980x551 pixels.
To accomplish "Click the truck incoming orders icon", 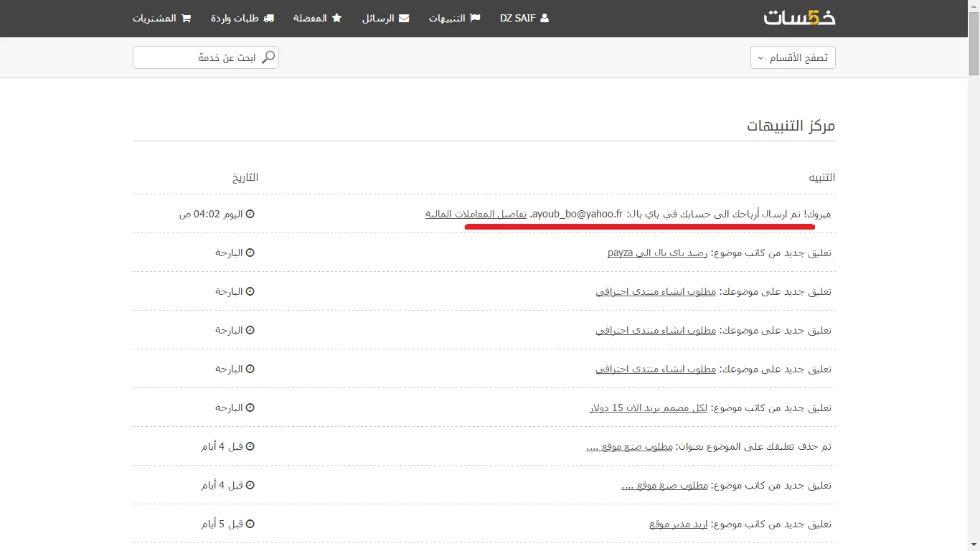I will click(269, 19).
